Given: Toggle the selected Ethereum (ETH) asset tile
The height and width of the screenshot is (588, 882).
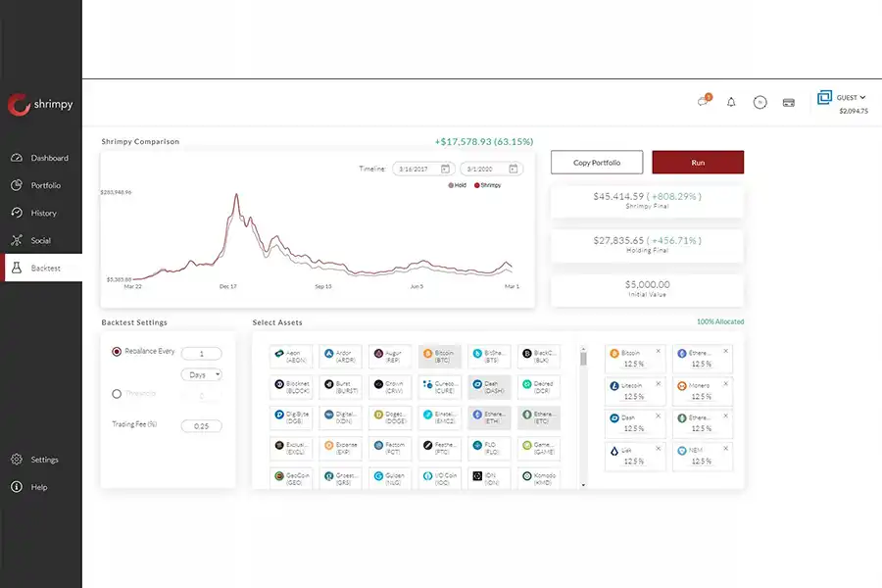Looking at the screenshot, I should (x=489, y=417).
